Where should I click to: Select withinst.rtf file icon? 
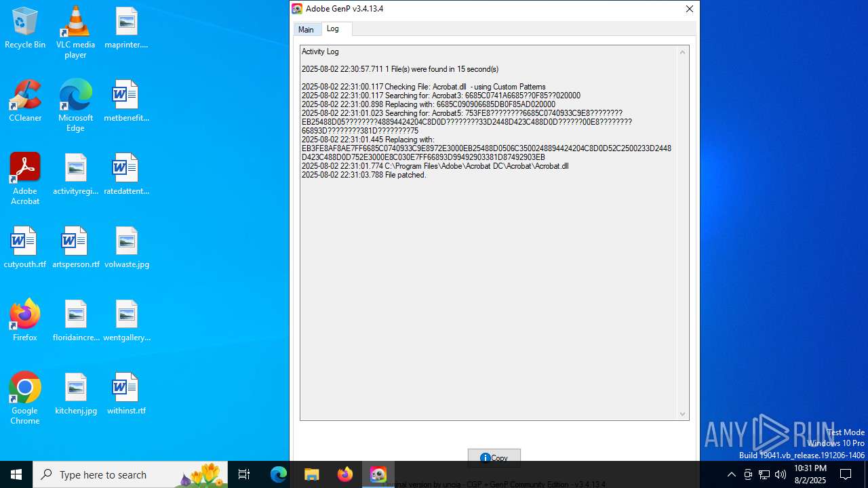[x=126, y=394]
